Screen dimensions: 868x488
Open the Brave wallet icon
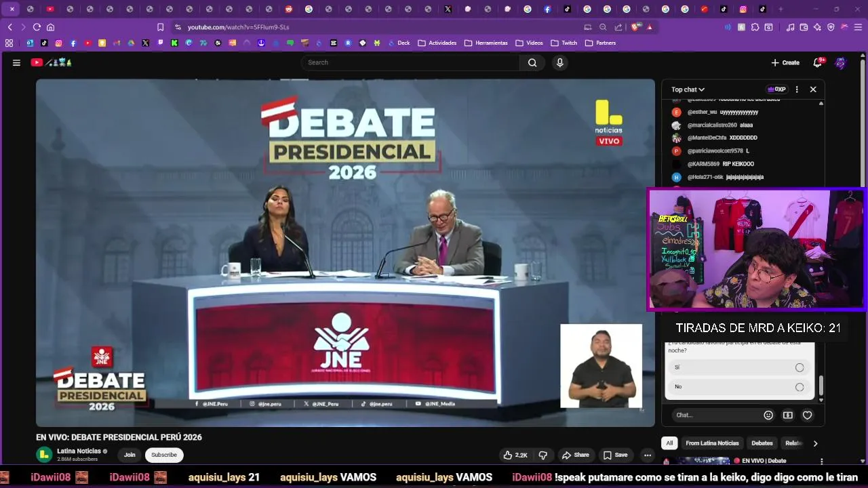tap(804, 27)
